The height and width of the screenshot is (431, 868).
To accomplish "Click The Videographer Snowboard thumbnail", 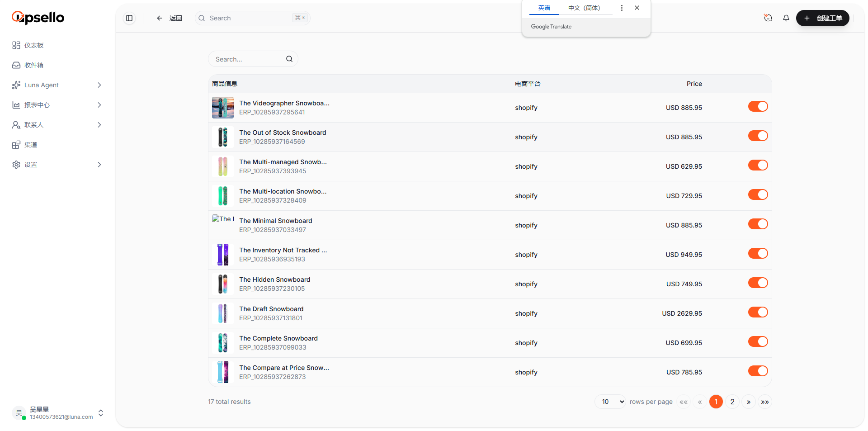I will (x=223, y=108).
